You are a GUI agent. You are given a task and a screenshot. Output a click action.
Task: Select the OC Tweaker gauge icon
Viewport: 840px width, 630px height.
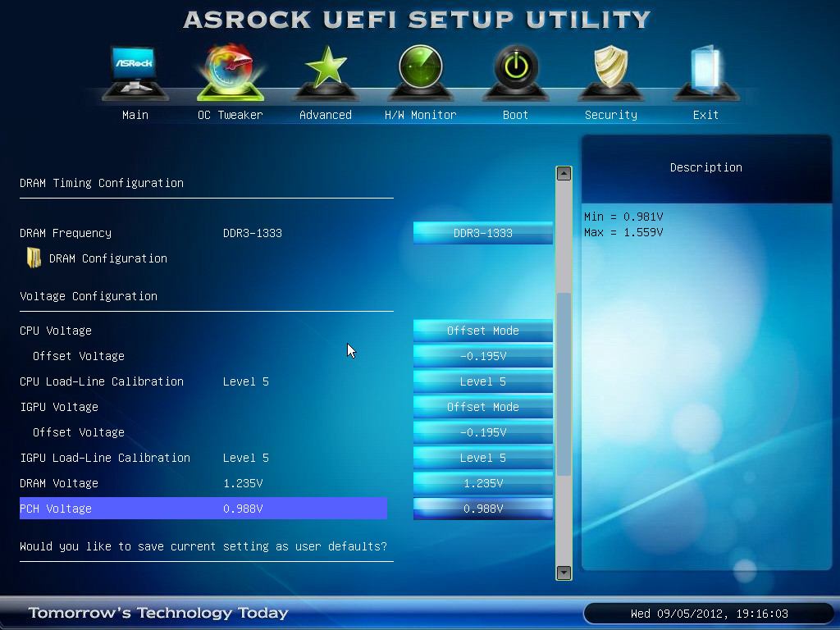coord(231,72)
